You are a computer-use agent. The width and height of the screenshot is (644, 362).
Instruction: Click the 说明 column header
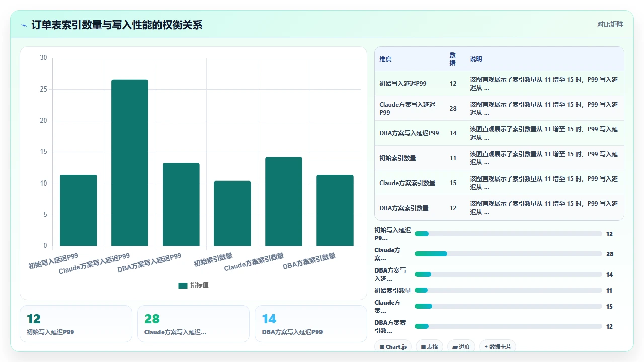click(476, 59)
